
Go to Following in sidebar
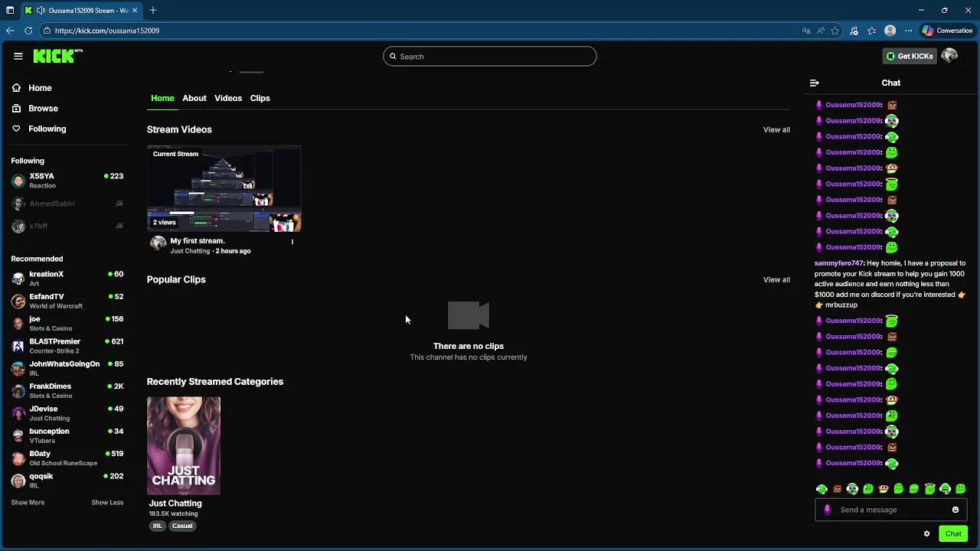[47, 129]
